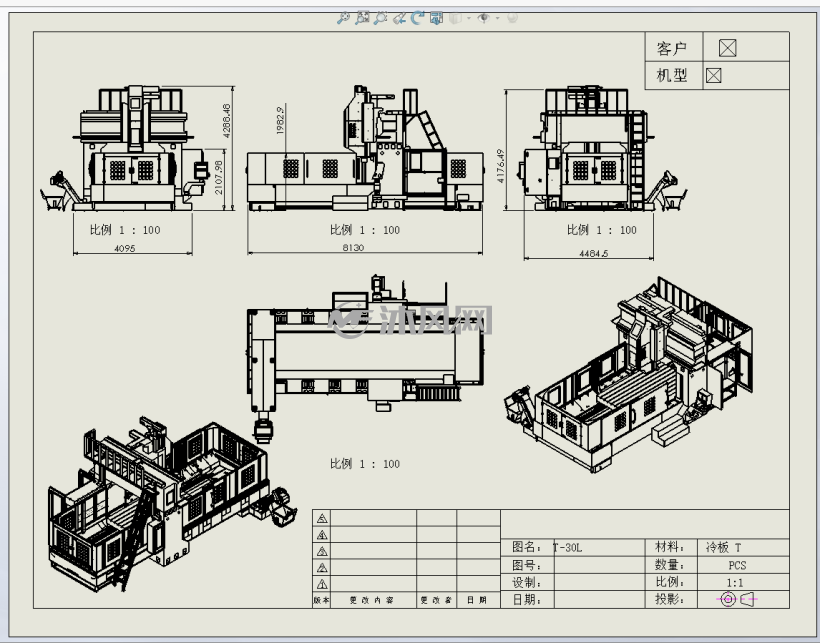
Task: Open the 3D Drawing View tool
Action: [436, 18]
